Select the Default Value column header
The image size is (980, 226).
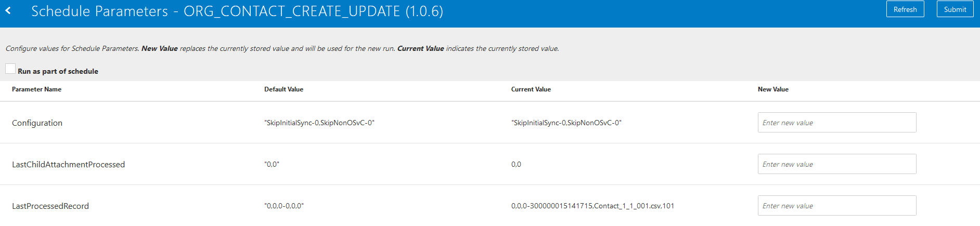click(283, 89)
